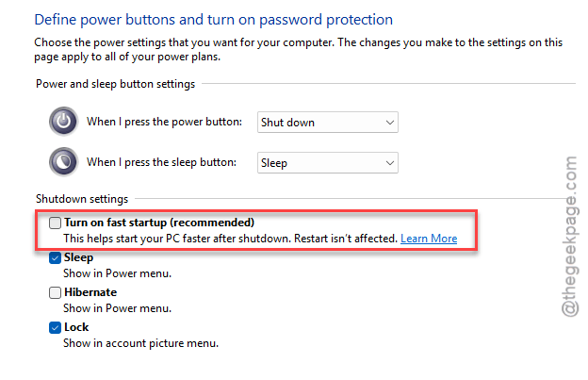This screenshot has height=380, width=588.
Task: Click the When I press the sleep button label
Action: [162, 162]
